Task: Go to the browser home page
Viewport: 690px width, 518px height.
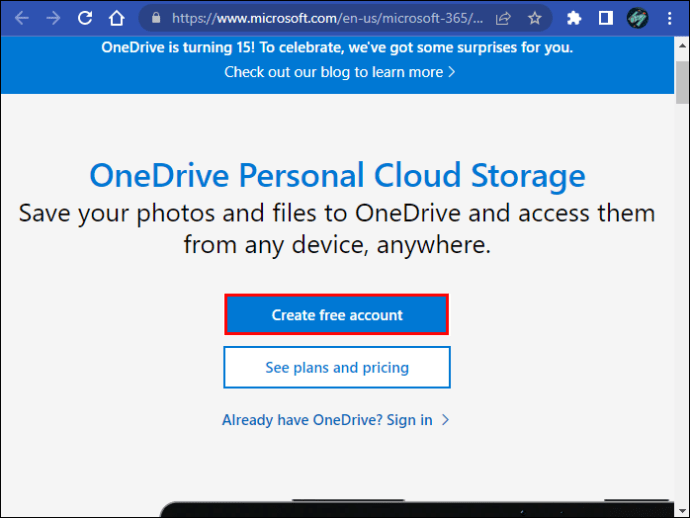Action: tap(116, 18)
